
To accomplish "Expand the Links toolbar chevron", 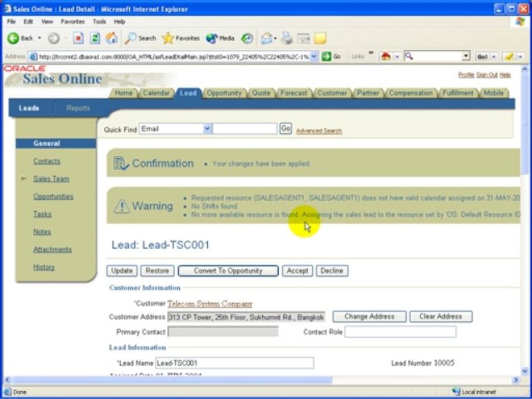I will [x=371, y=54].
